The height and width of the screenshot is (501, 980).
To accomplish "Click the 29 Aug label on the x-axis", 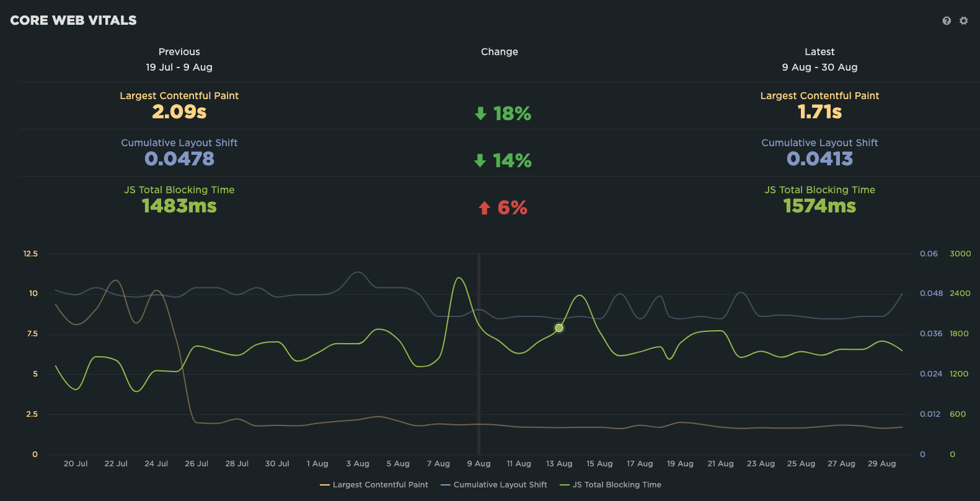I will tap(881, 464).
